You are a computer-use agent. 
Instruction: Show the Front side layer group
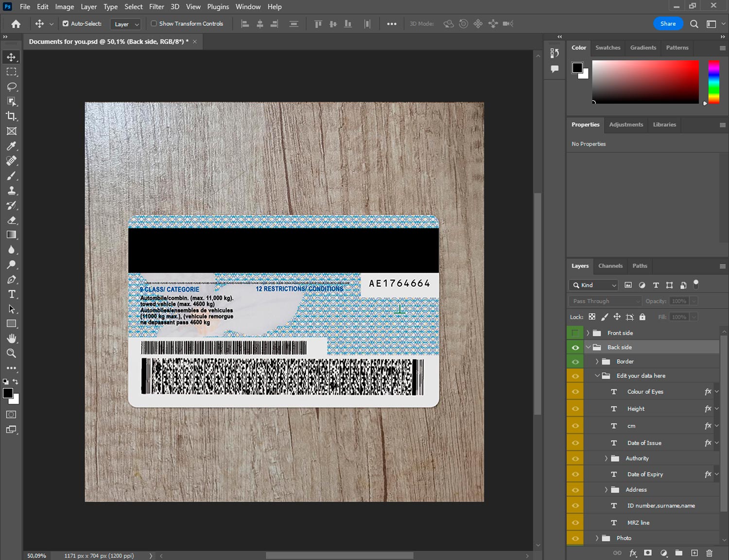[x=575, y=333]
